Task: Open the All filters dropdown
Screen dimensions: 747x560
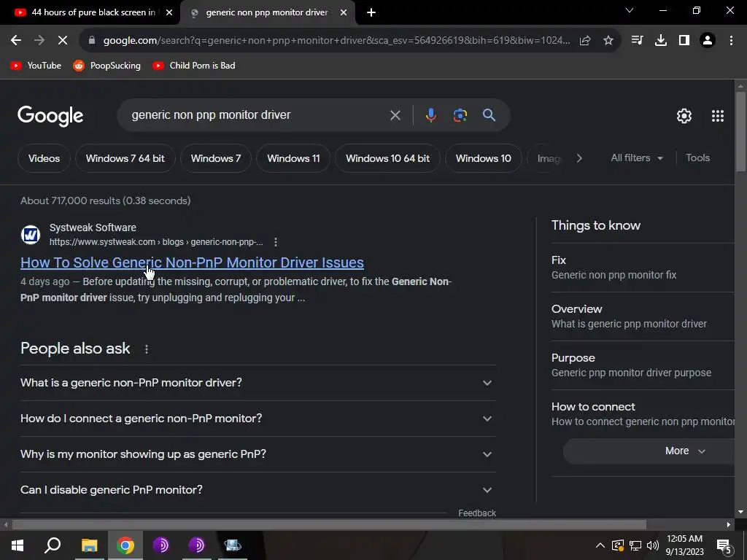Action: (637, 158)
